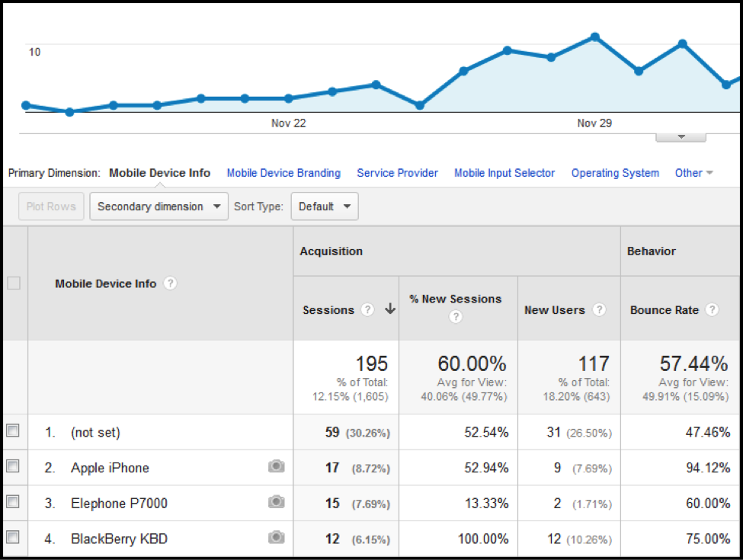Viewport: 743px width, 560px height.
Task: Click the Sessions sort descending arrow
Action: pos(390,309)
